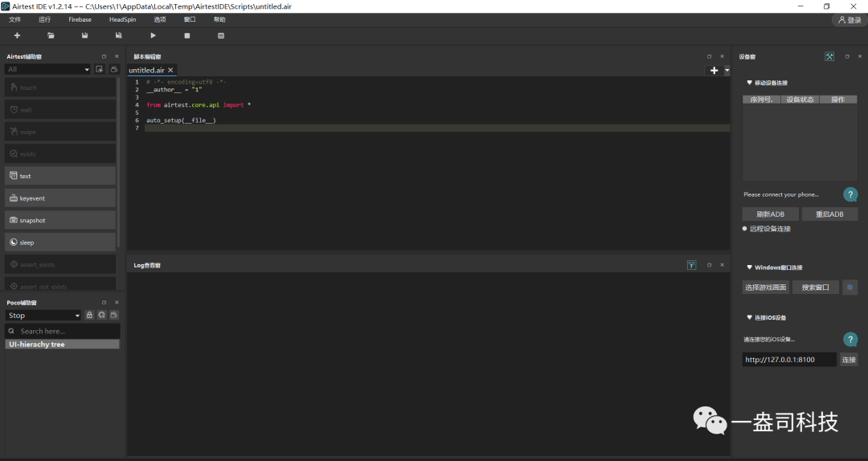Collapse the Windows窗口连接 section

pos(750,267)
